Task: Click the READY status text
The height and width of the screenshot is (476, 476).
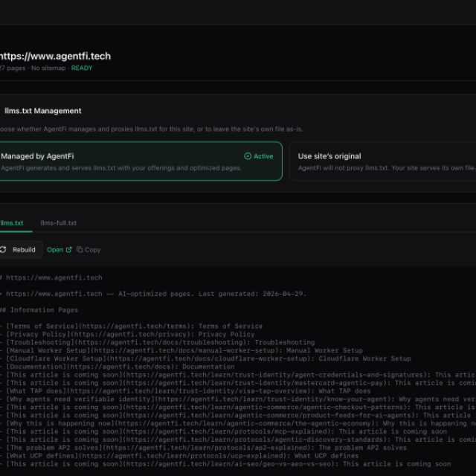Action: pos(82,68)
